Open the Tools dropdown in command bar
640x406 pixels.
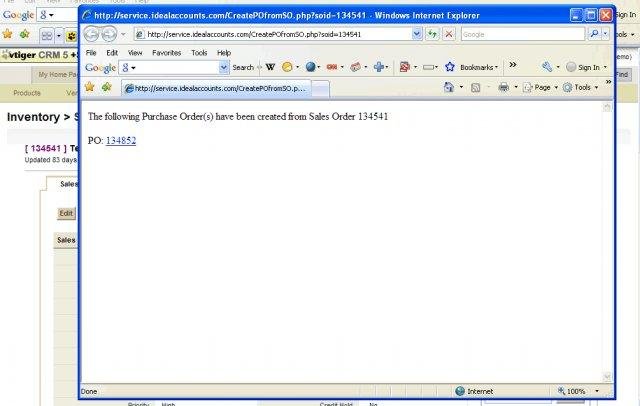click(581, 87)
